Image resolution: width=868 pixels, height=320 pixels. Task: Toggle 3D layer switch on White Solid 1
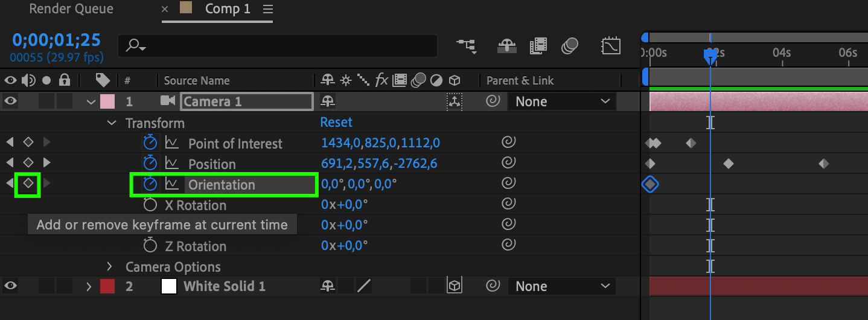455,286
